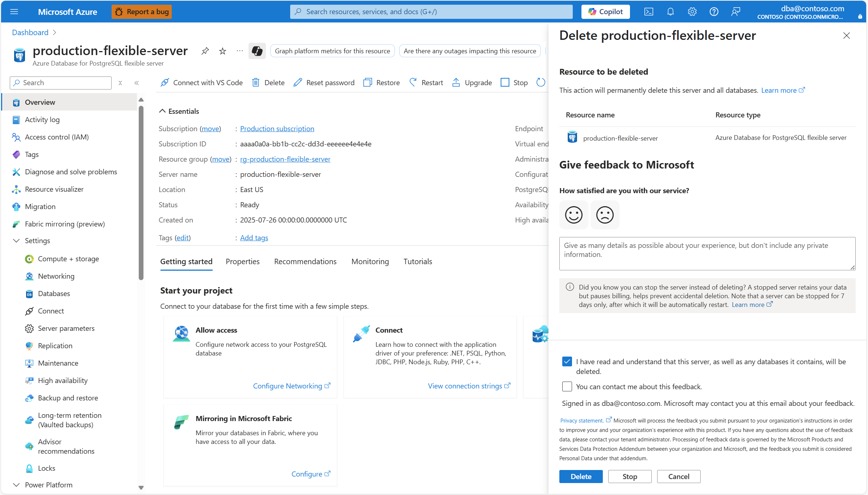Mark resource as favorite with star icon

pos(222,51)
